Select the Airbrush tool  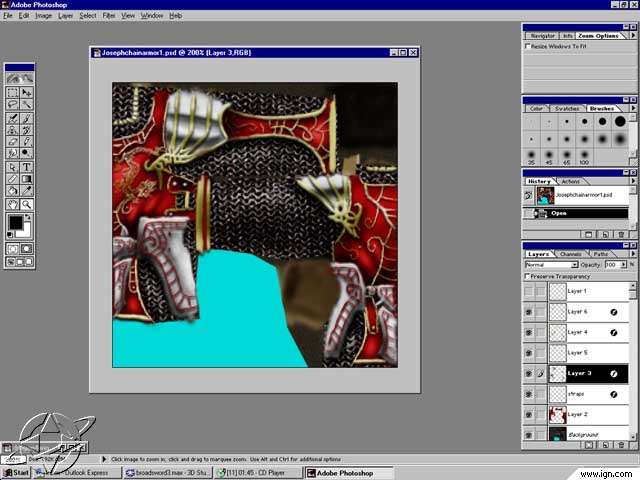tap(13, 119)
